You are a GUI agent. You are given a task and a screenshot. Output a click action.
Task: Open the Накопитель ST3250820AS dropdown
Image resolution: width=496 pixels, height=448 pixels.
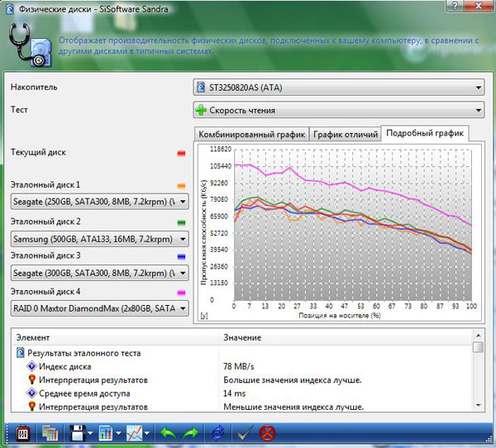[339, 88]
